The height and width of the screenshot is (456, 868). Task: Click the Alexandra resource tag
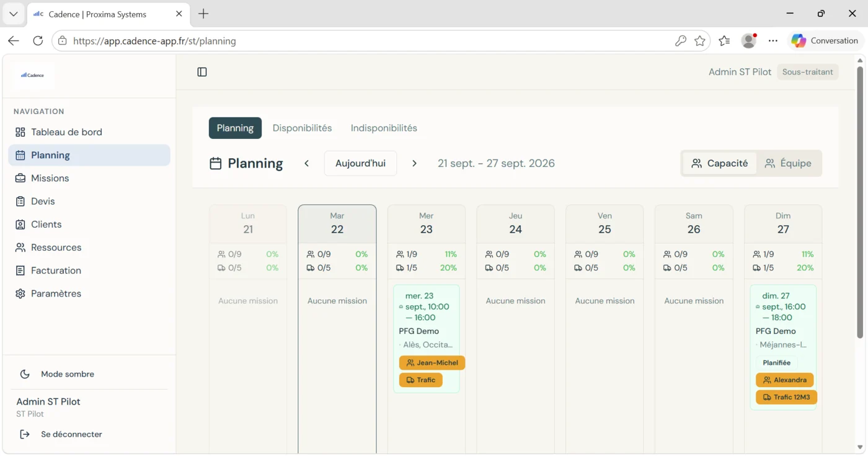click(784, 380)
